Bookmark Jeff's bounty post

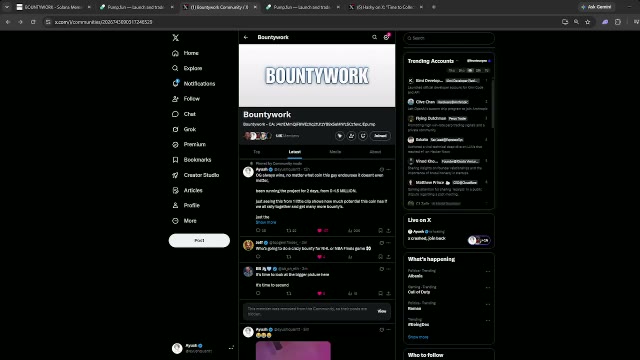380,257
